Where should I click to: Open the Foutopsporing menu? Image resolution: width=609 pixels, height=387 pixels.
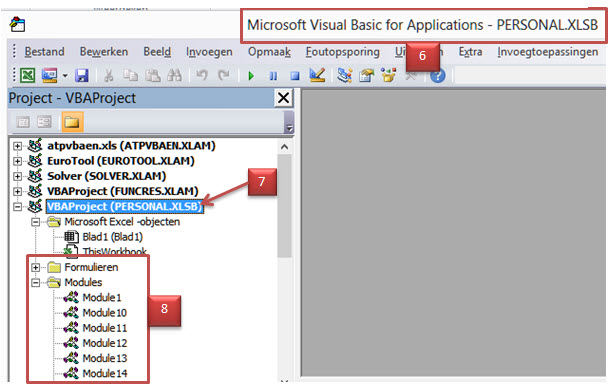(x=343, y=52)
